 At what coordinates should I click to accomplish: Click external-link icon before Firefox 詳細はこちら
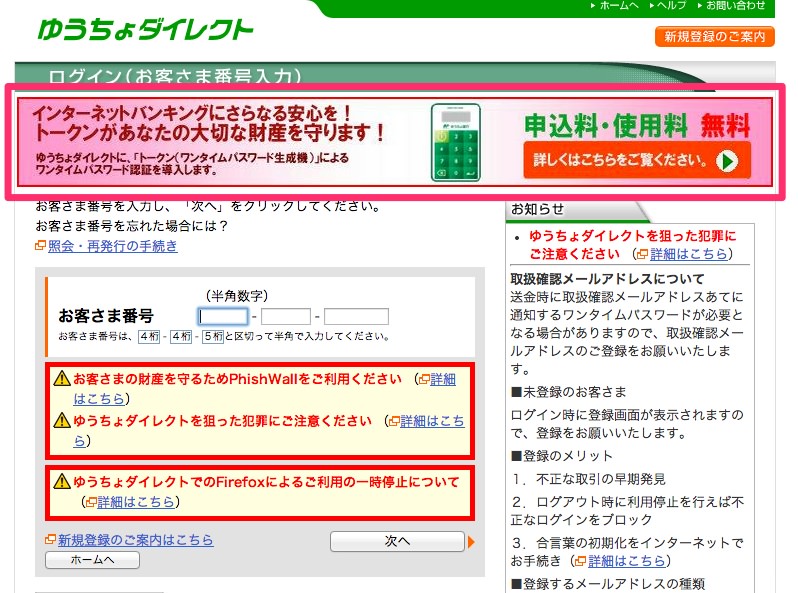91,502
